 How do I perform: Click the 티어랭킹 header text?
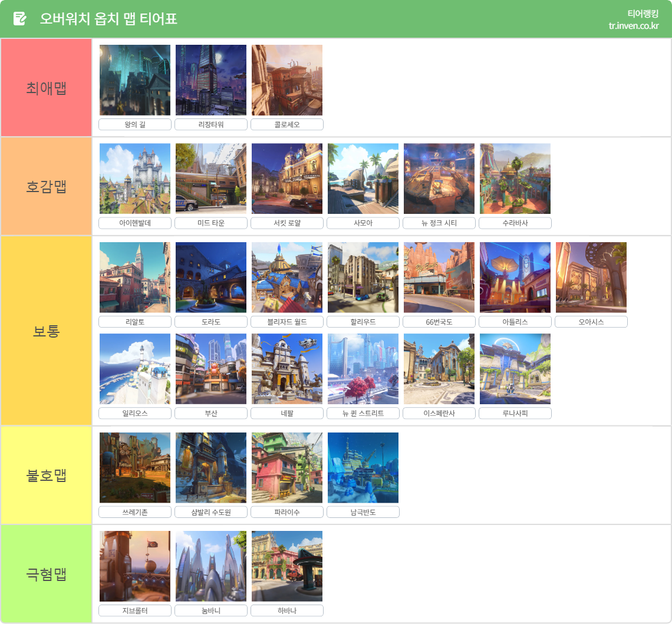point(643,14)
